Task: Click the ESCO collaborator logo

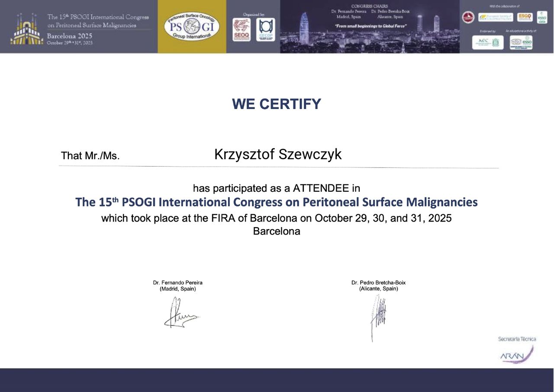Action: click(x=525, y=17)
